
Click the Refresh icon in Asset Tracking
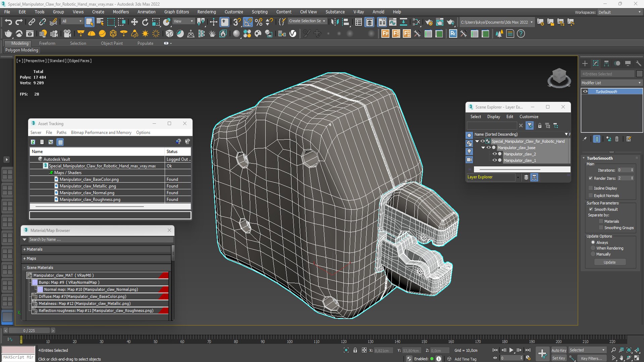point(33,142)
